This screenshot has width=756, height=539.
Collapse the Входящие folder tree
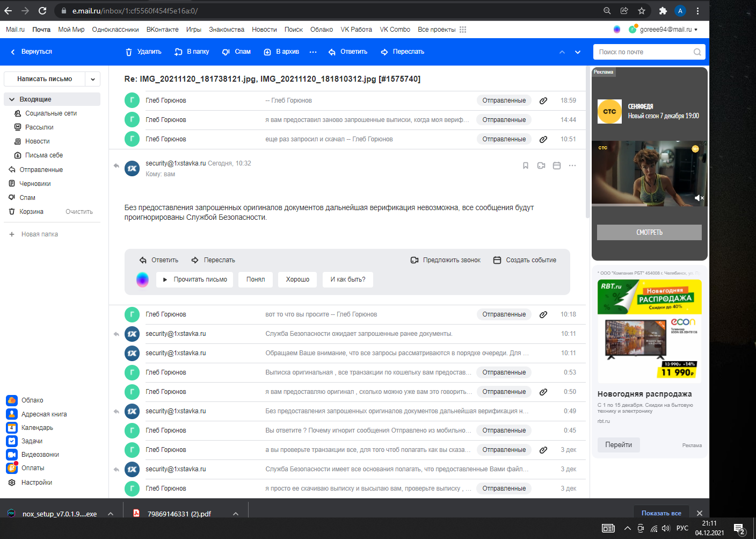[12, 99]
